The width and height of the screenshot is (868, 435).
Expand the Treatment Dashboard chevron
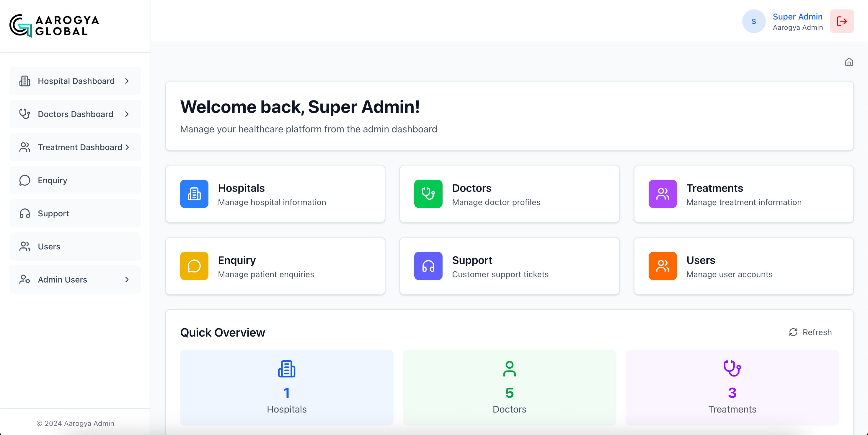(127, 147)
